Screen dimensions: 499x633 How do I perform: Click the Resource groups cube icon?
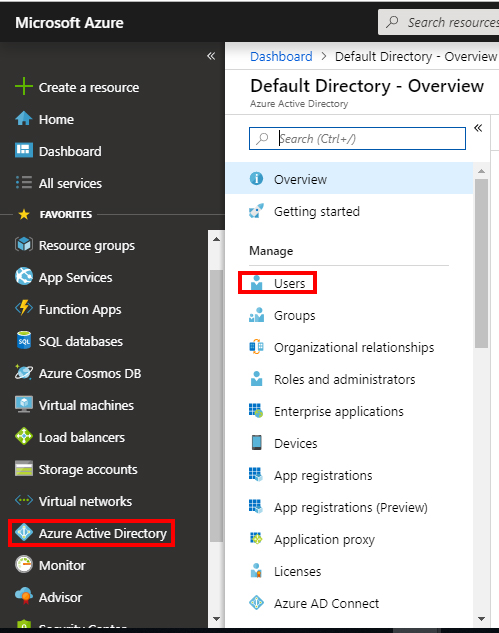tap(24, 245)
